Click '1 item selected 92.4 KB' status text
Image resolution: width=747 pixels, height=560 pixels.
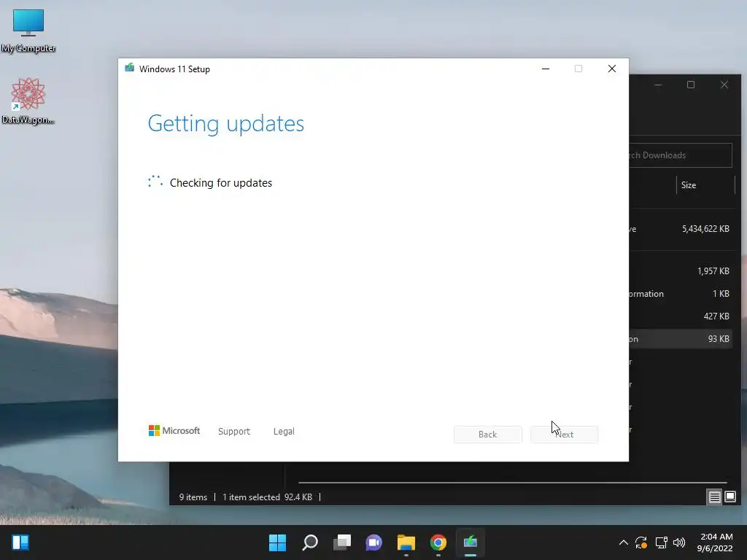coord(267,497)
